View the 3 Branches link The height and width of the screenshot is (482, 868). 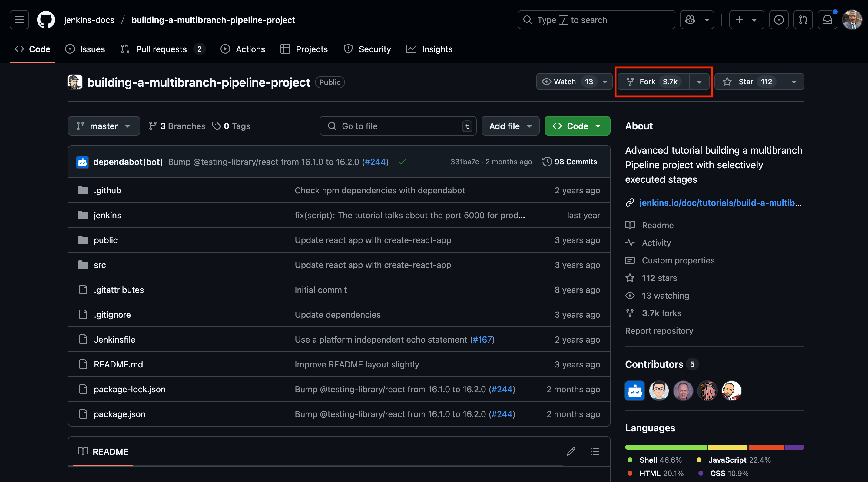tap(177, 126)
